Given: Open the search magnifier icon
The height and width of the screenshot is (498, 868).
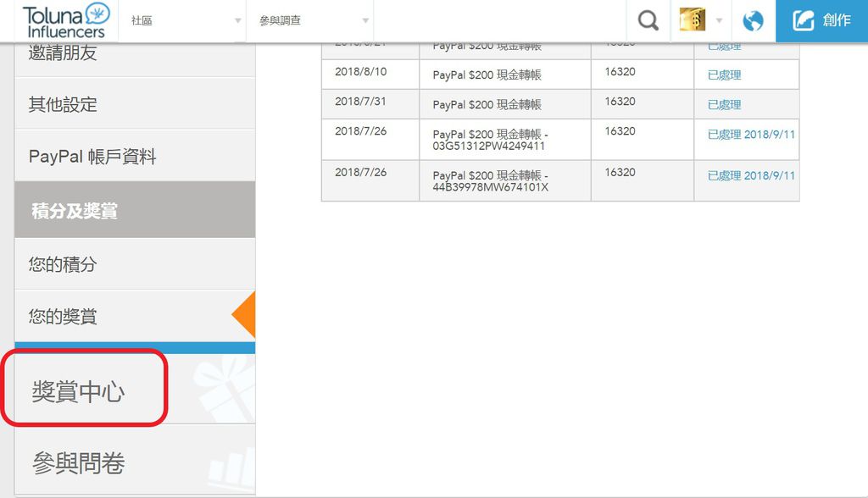Looking at the screenshot, I should [648, 20].
